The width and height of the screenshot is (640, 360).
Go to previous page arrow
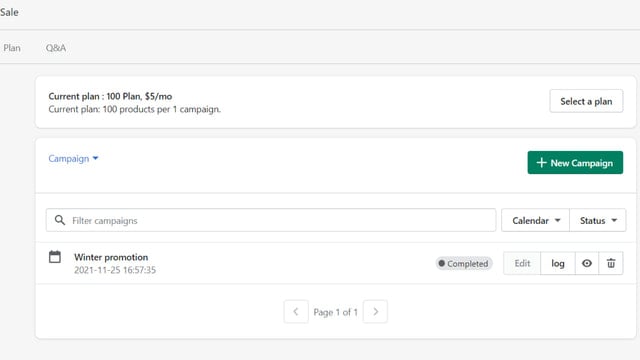pyautogui.click(x=296, y=312)
